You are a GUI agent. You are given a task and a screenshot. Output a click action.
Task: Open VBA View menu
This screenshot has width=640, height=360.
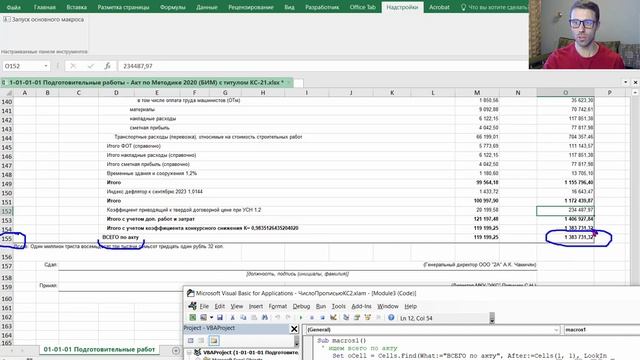click(237, 306)
